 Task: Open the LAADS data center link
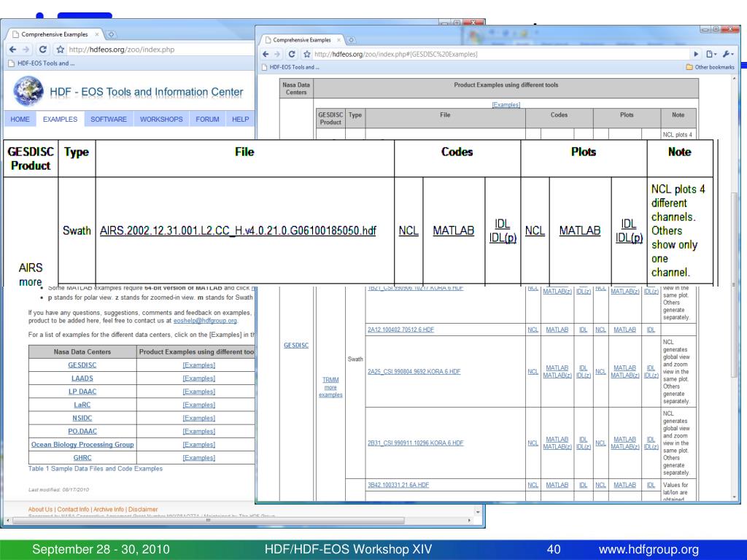[82, 378]
